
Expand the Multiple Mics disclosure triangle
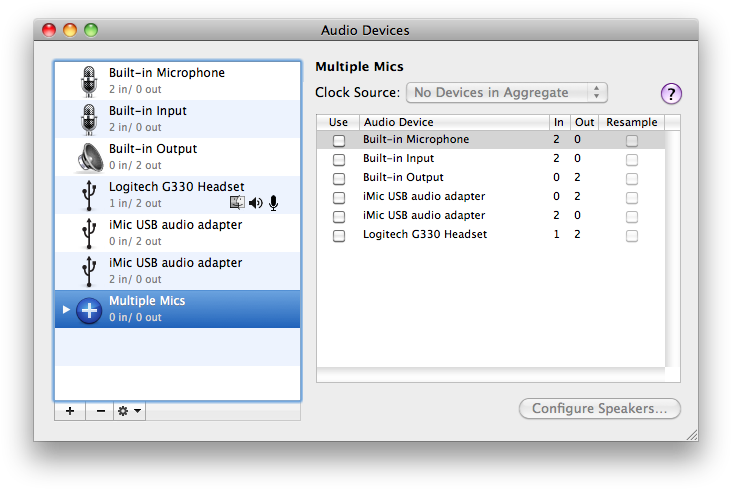(66, 309)
